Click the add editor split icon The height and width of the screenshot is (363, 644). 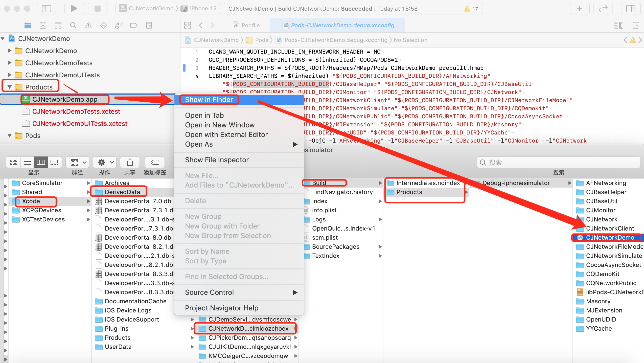(636, 25)
